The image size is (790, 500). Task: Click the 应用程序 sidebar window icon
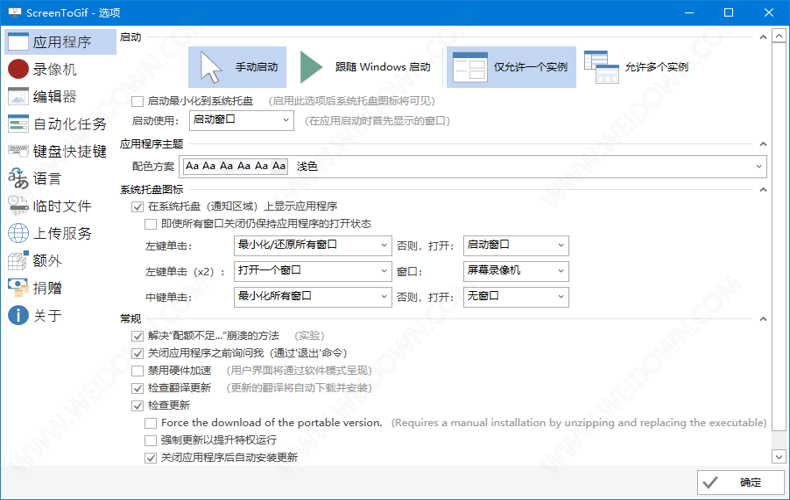pyautogui.click(x=18, y=41)
